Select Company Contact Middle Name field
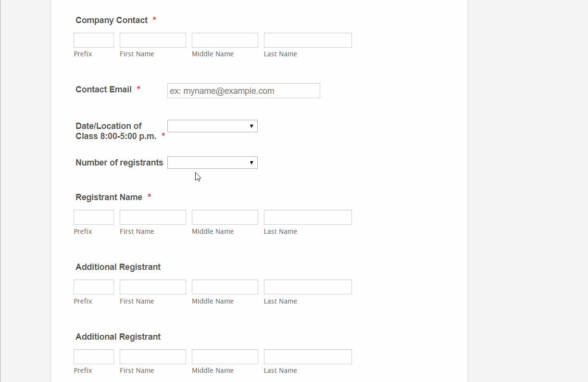Screen dimensions: 588x382 [x=225, y=40]
